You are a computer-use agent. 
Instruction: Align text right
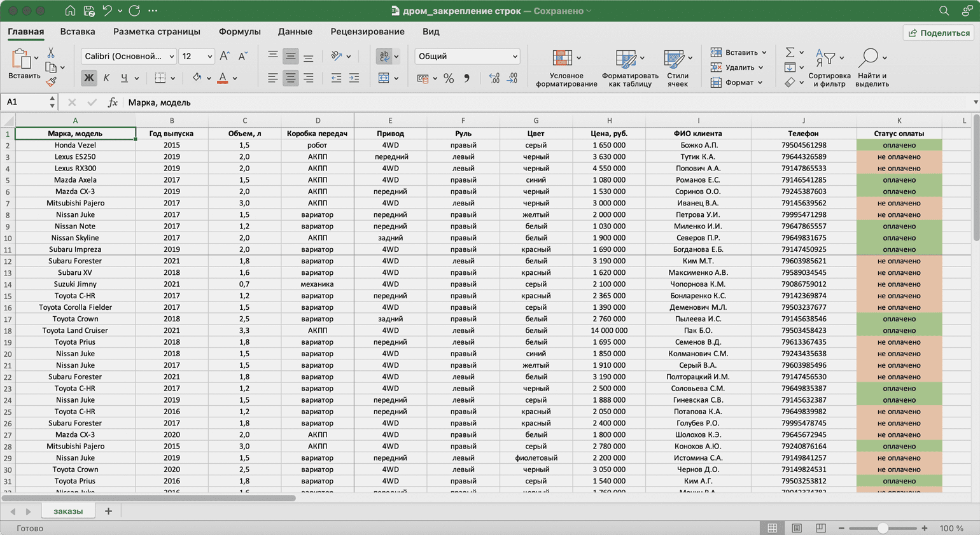click(308, 78)
